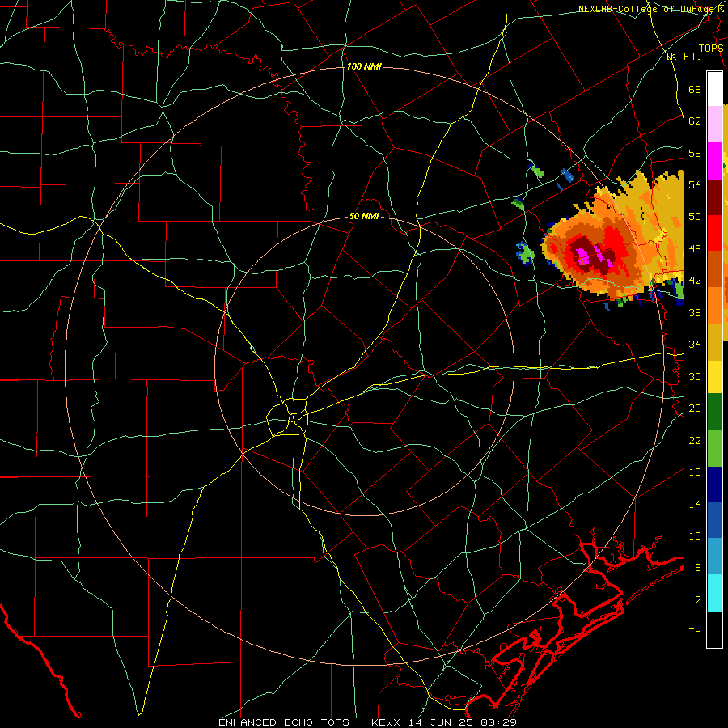Click the 6 legend value
The width and height of the screenshot is (728, 728).
tap(698, 568)
